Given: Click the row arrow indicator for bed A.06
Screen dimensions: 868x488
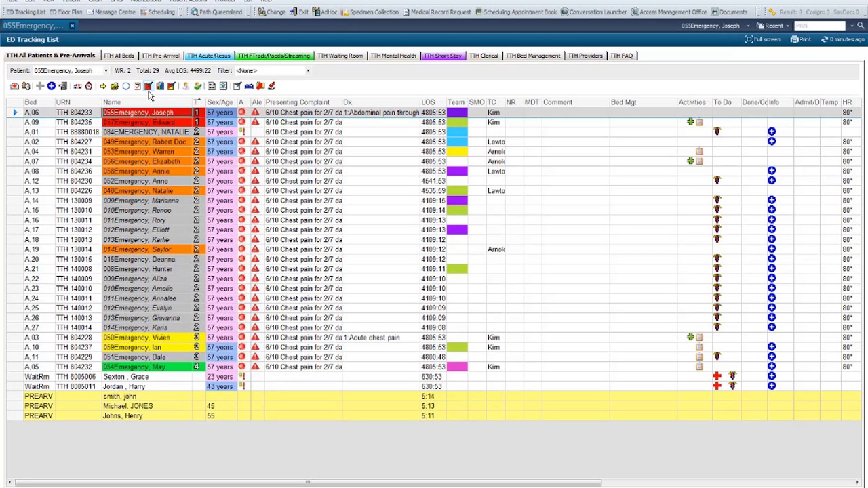Looking at the screenshot, I should click(x=15, y=113).
